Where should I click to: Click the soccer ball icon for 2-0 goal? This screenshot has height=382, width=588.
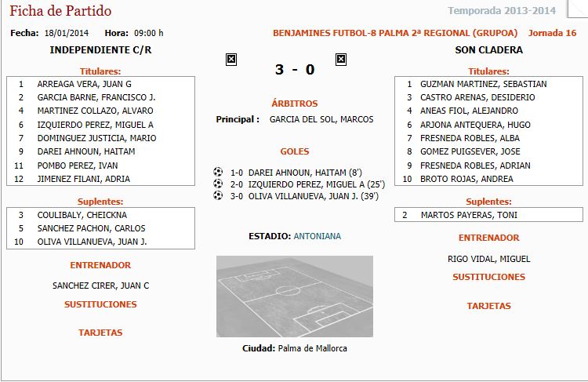[218, 184]
